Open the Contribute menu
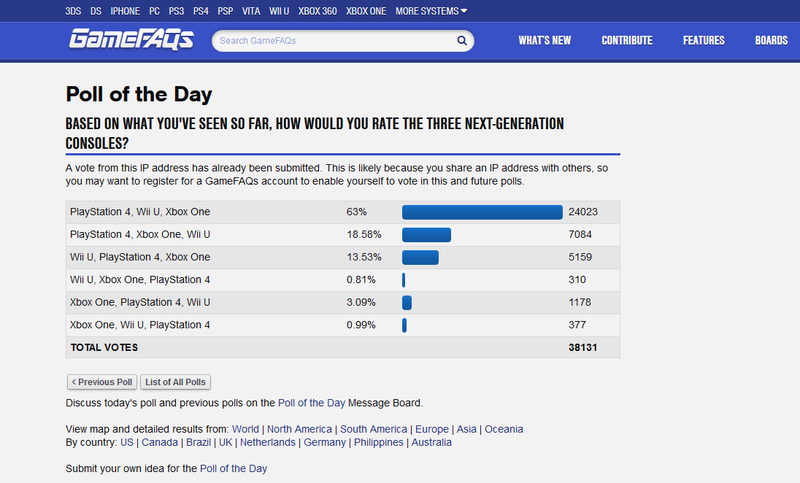 click(627, 40)
